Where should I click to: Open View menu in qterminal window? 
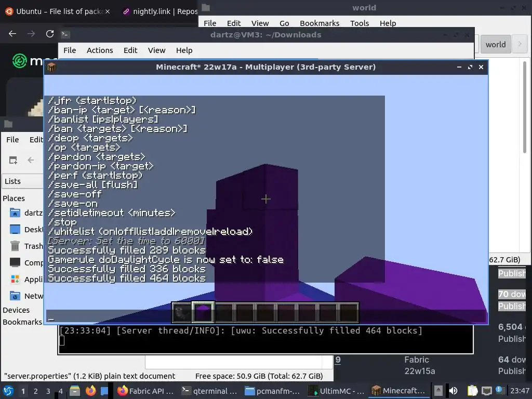point(156,50)
